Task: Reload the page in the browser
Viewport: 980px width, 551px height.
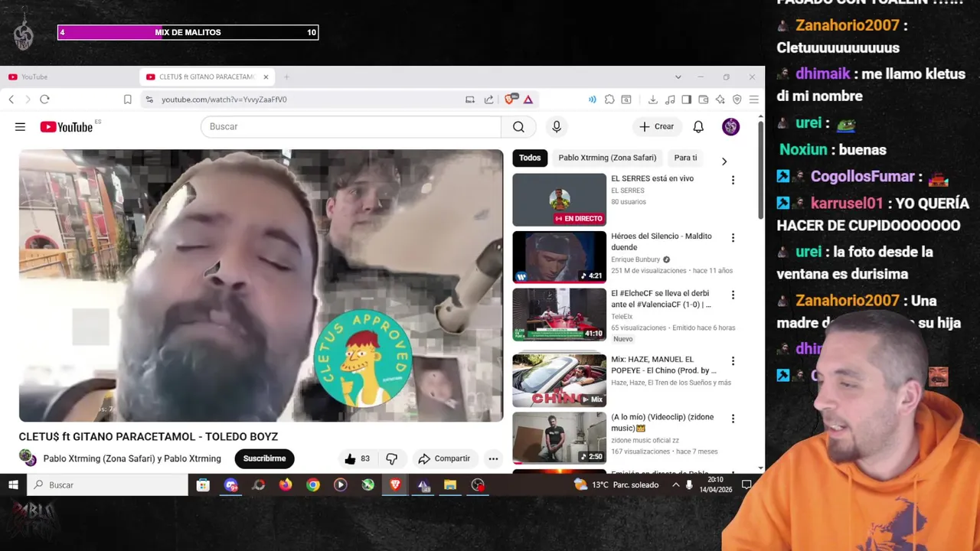Action: [44, 99]
